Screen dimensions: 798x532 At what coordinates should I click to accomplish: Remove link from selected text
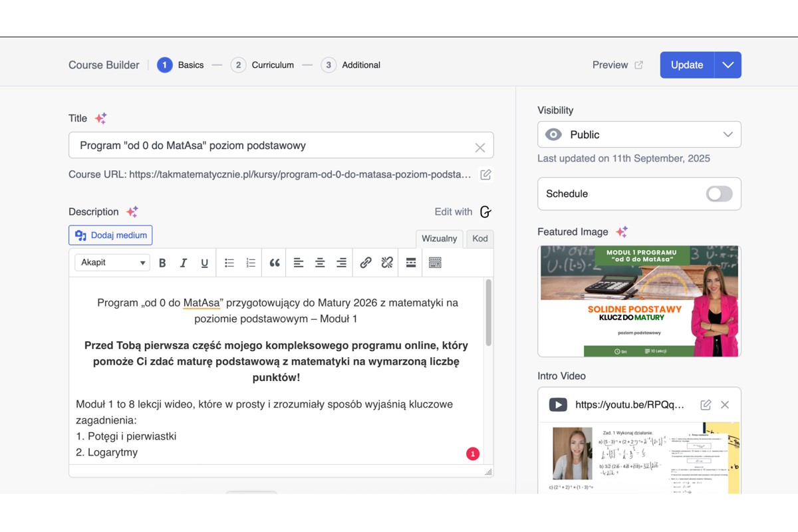[x=387, y=263]
